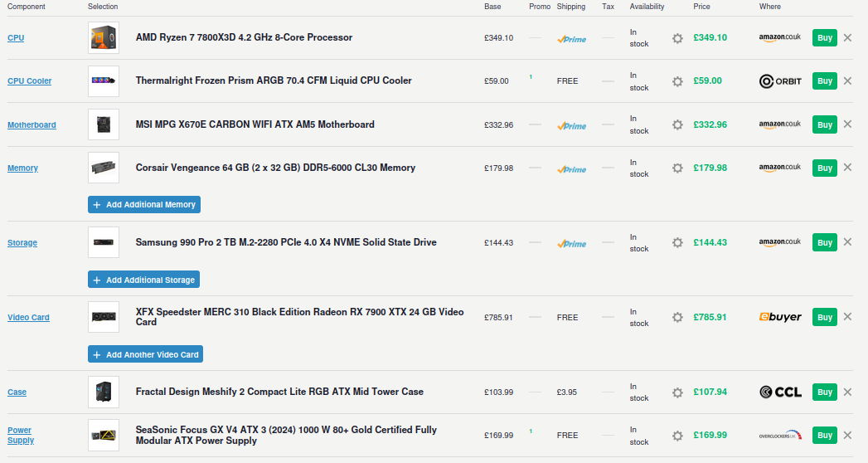
Task: Open the MSI motherboard product thumbnail
Action: coord(104,124)
